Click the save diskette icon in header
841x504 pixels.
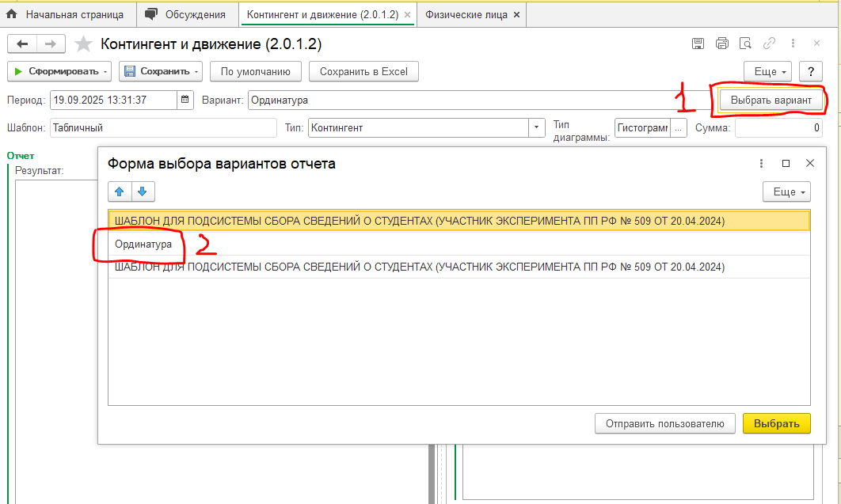698,44
